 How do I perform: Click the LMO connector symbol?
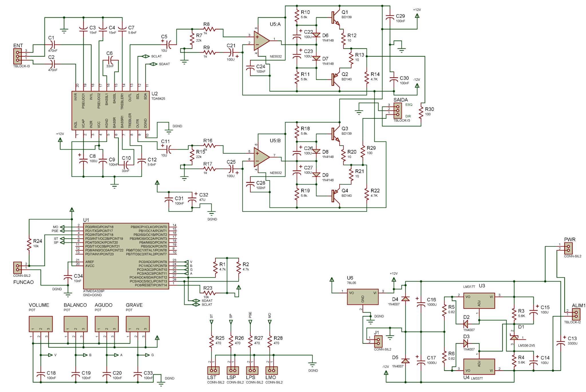[272, 371]
